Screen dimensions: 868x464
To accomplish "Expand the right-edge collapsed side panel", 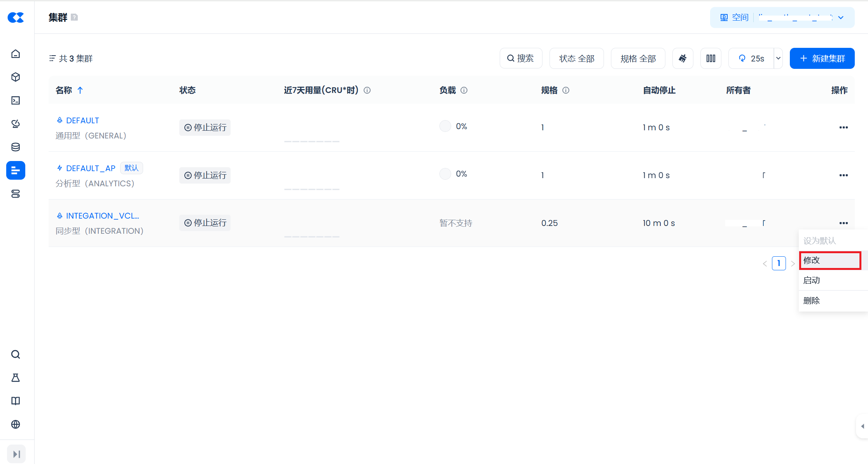I will tap(862, 426).
